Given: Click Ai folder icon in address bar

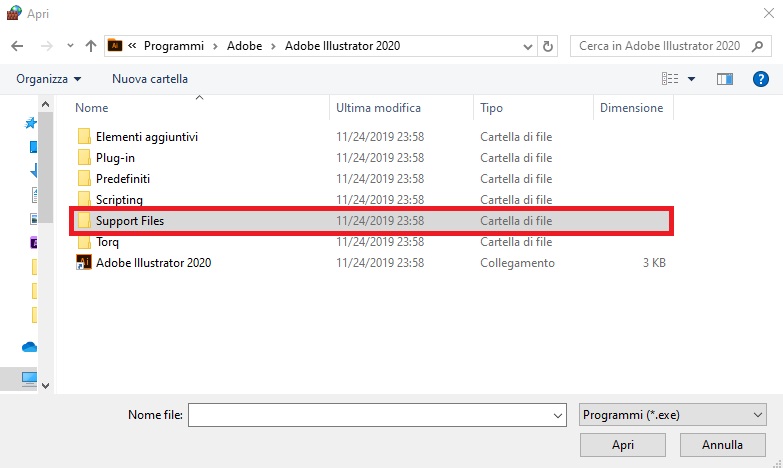Looking at the screenshot, I should (x=115, y=45).
